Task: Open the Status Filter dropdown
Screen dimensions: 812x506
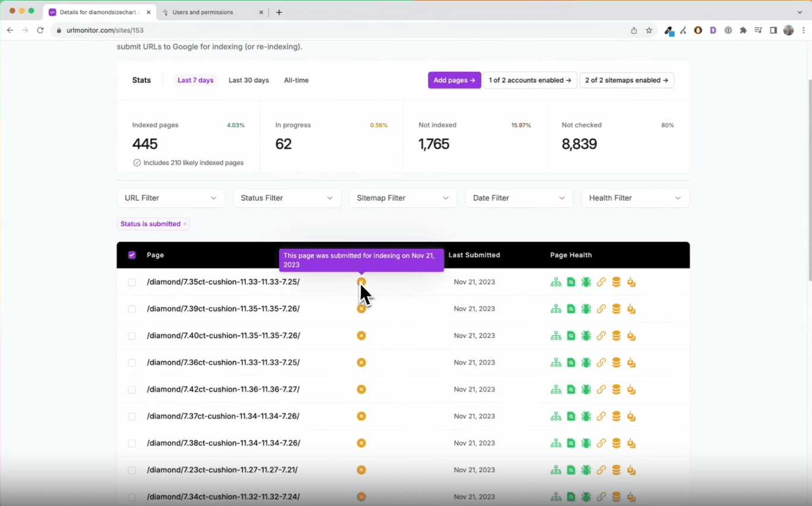Action: click(287, 198)
